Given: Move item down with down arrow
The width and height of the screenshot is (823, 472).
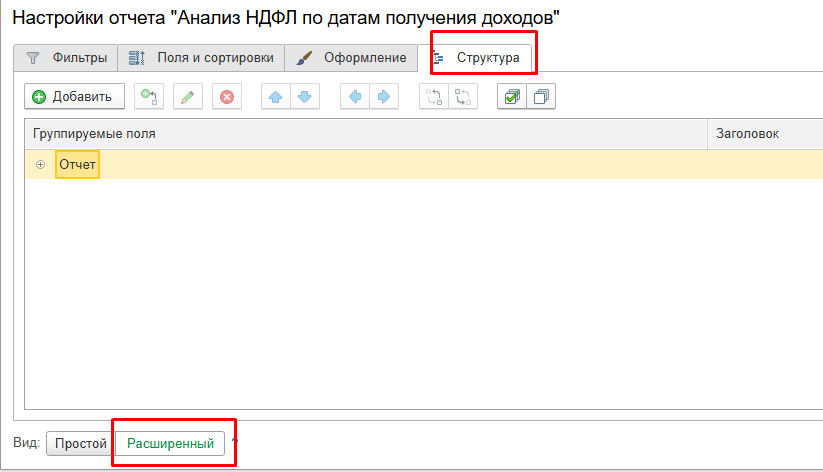Looking at the screenshot, I should pyautogui.click(x=305, y=97).
